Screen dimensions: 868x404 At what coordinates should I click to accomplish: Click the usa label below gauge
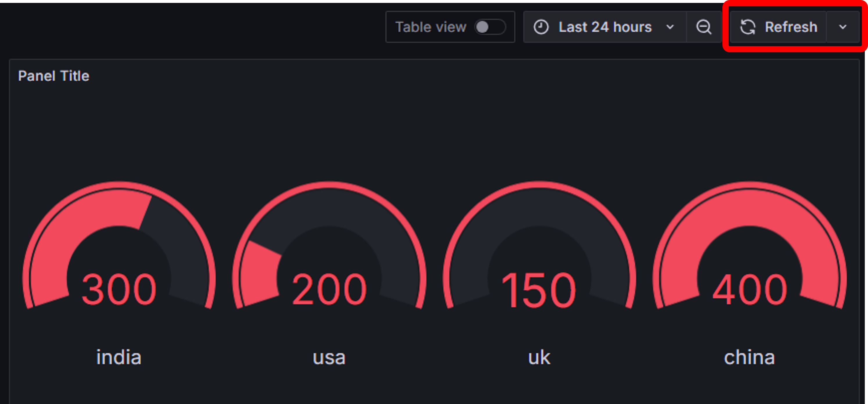(x=329, y=358)
